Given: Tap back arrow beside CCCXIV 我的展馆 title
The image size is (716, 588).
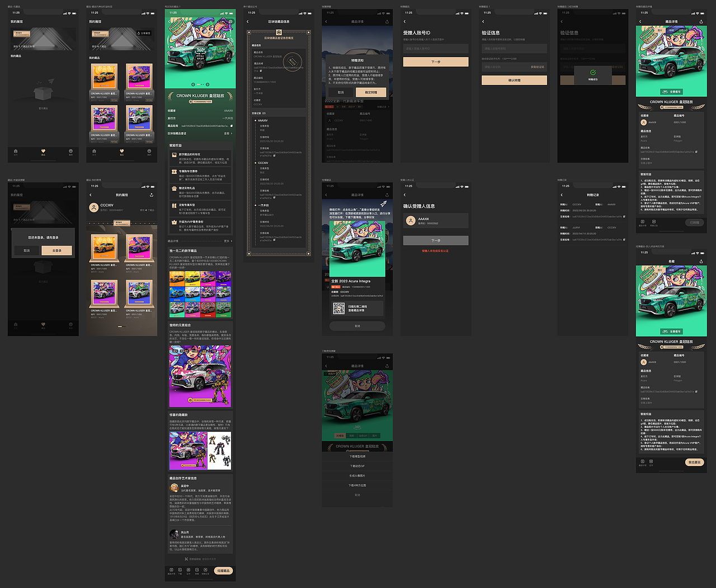Looking at the screenshot, I should click(x=91, y=195).
